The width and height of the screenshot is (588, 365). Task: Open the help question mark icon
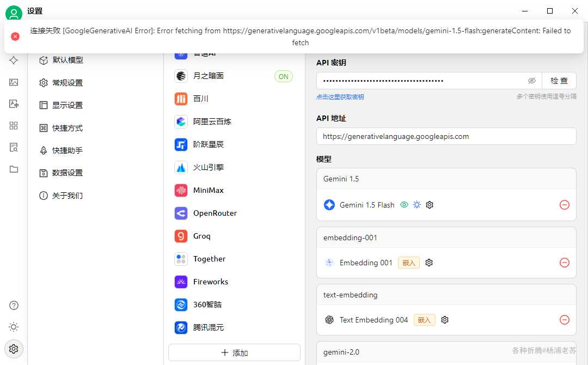click(x=14, y=306)
